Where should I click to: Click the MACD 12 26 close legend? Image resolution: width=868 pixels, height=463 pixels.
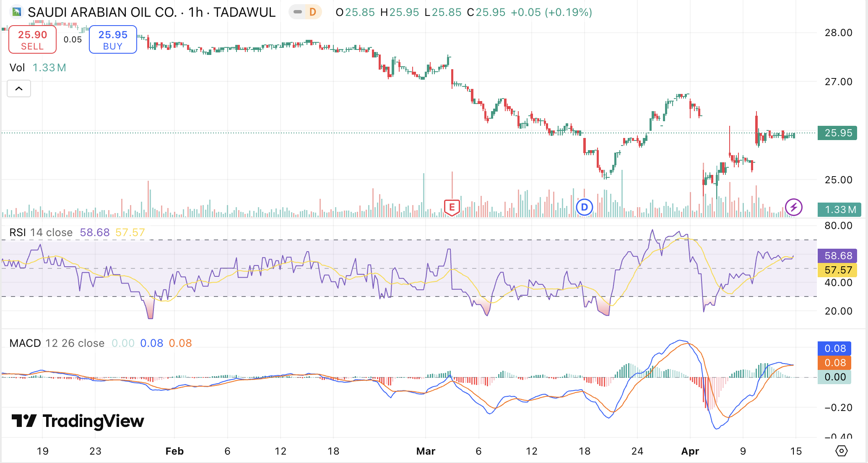(57, 343)
